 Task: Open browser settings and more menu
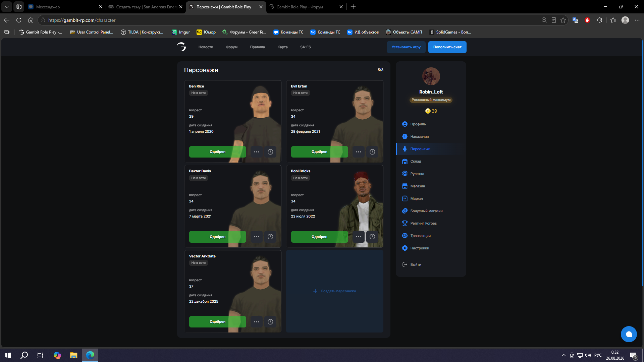pos(637,20)
